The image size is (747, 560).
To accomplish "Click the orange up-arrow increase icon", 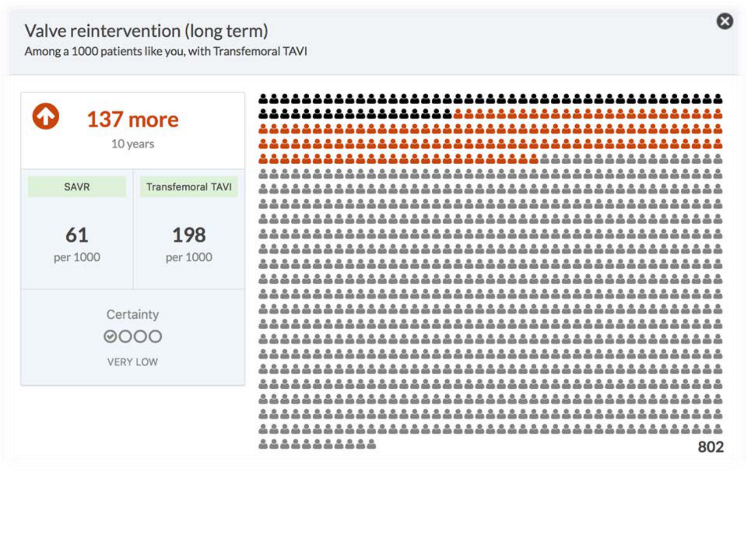I will pos(46,116).
